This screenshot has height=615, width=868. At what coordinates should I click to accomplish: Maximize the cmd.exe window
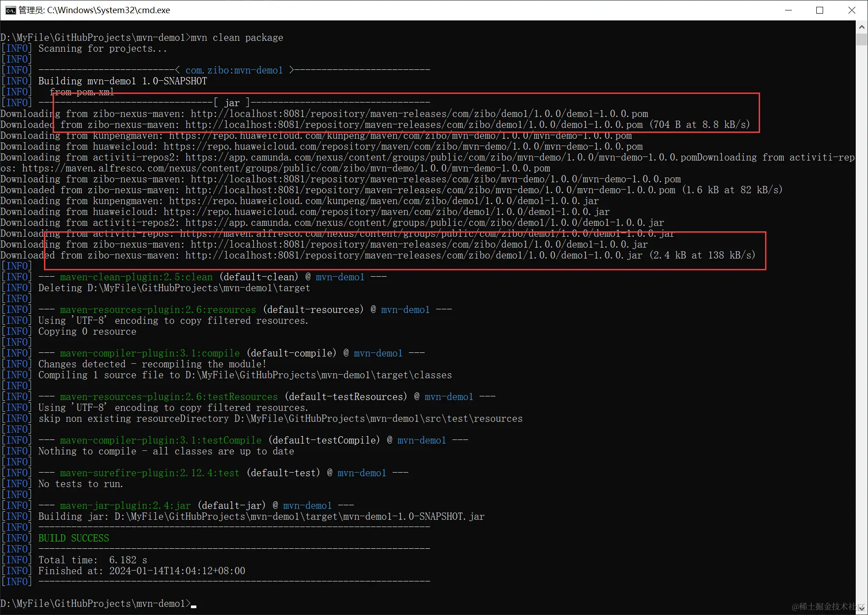[x=819, y=10]
